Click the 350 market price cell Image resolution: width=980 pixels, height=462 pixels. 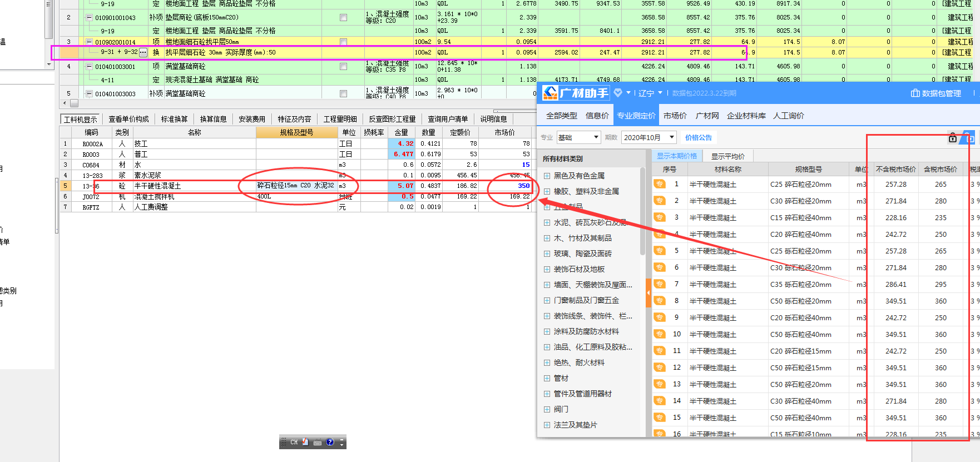504,186
